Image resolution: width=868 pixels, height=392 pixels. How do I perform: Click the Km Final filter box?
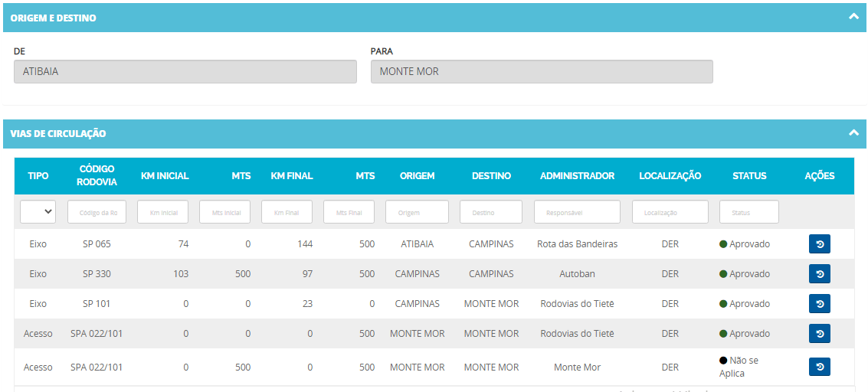pos(287,212)
